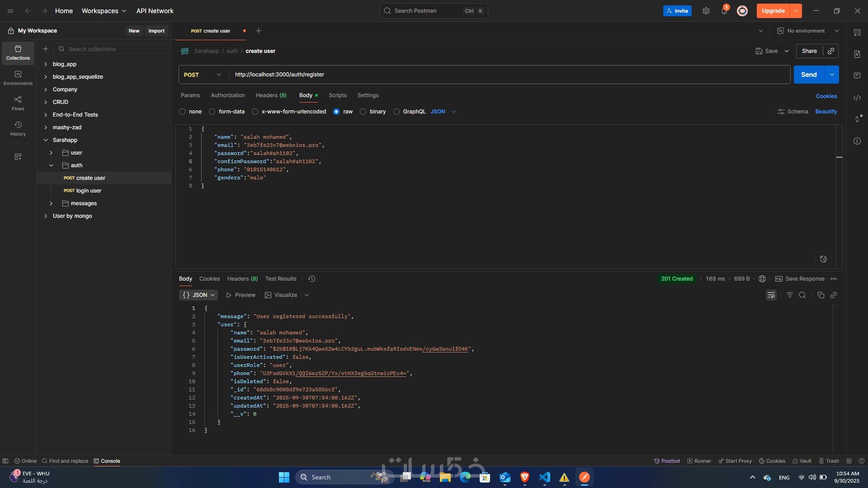
Task: Open the Scripts tab
Action: [338, 95]
